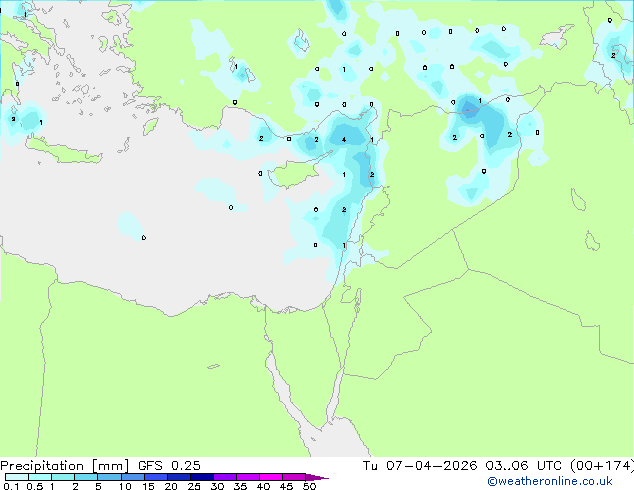
Task: Click legend scale label '50'
Action: [x=309, y=486]
